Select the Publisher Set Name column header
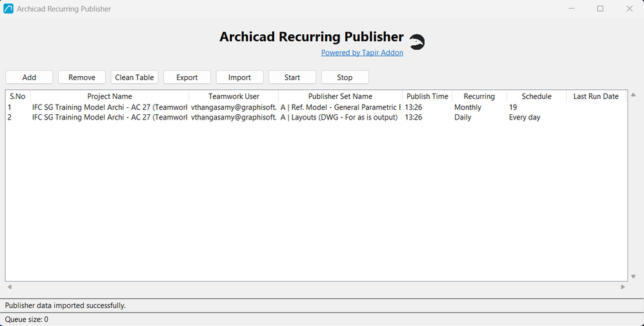The image size is (644, 326). [341, 96]
